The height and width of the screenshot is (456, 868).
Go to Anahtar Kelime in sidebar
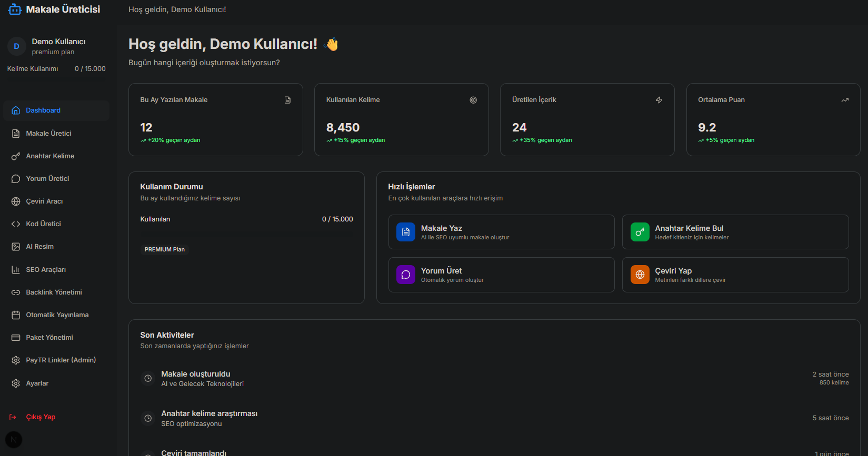tap(56, 156)
